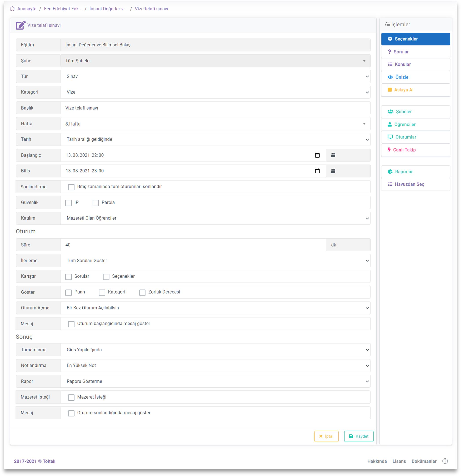Enable shuffling of Sorular
The image size is (461, 476).
point(69,277)
